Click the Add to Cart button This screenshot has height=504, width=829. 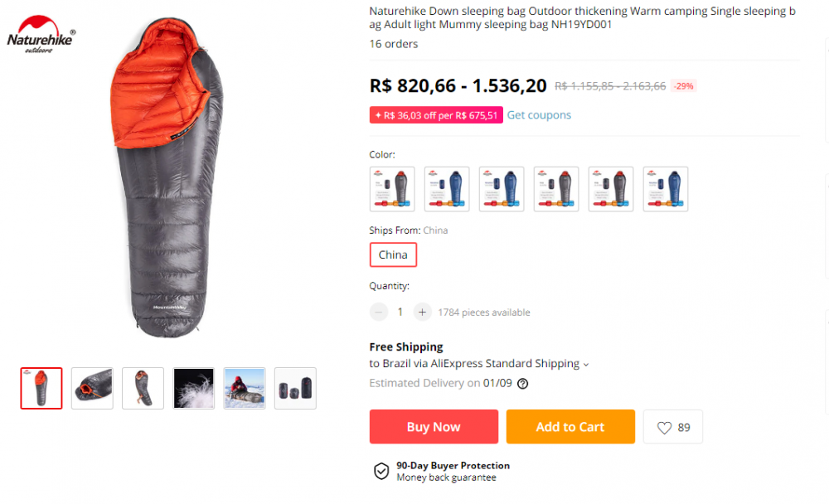coord(570,427)
